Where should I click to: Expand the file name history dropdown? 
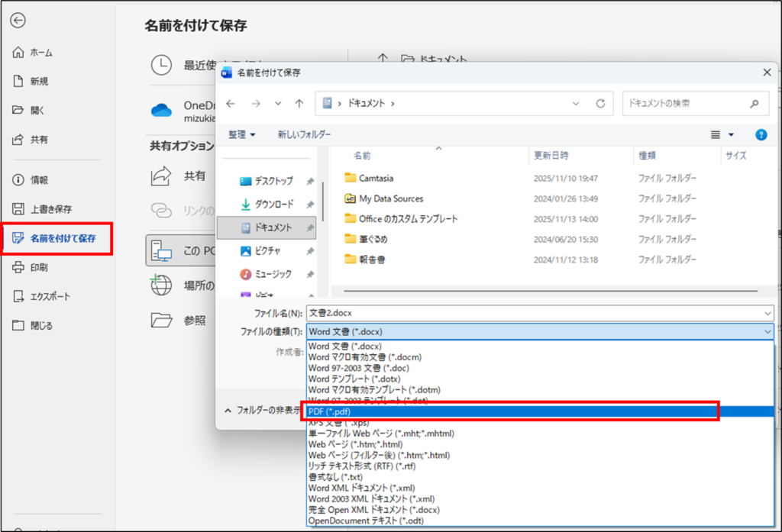pyautogui.click(x=767, y=313)
